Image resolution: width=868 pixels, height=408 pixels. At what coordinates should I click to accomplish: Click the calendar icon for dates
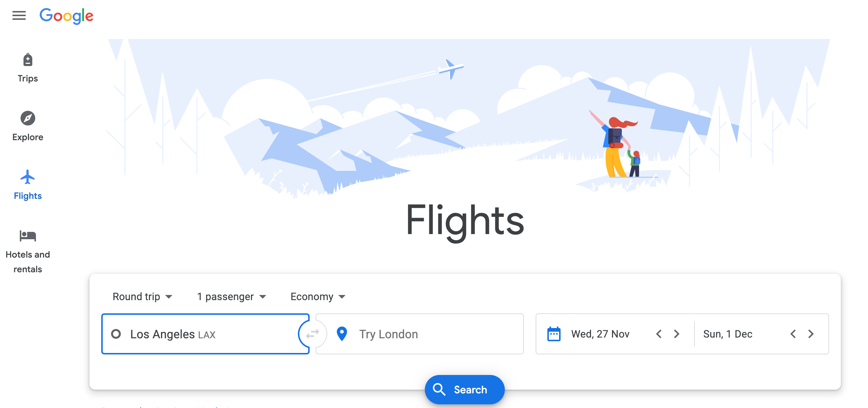tap(553, 334)
